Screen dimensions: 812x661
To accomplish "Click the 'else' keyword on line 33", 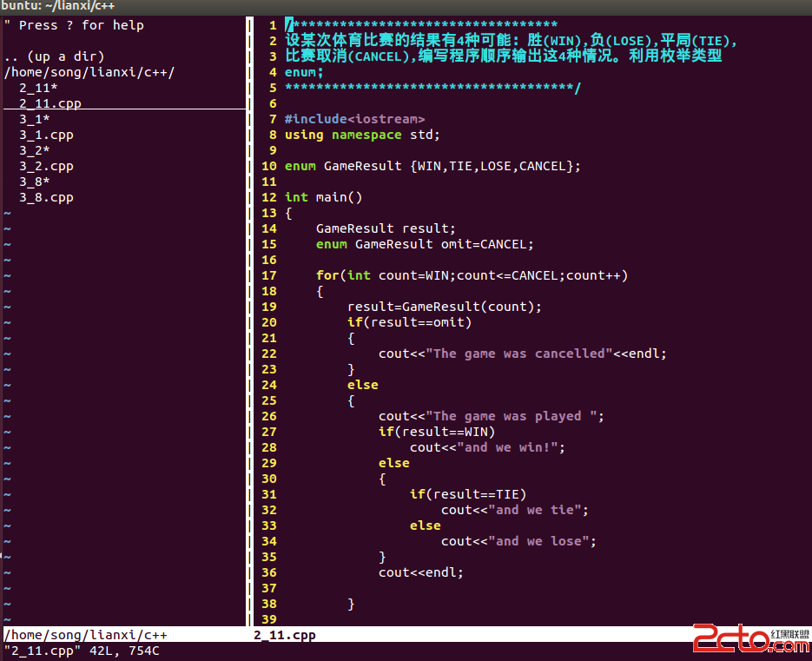I will (x=426, y=525).
